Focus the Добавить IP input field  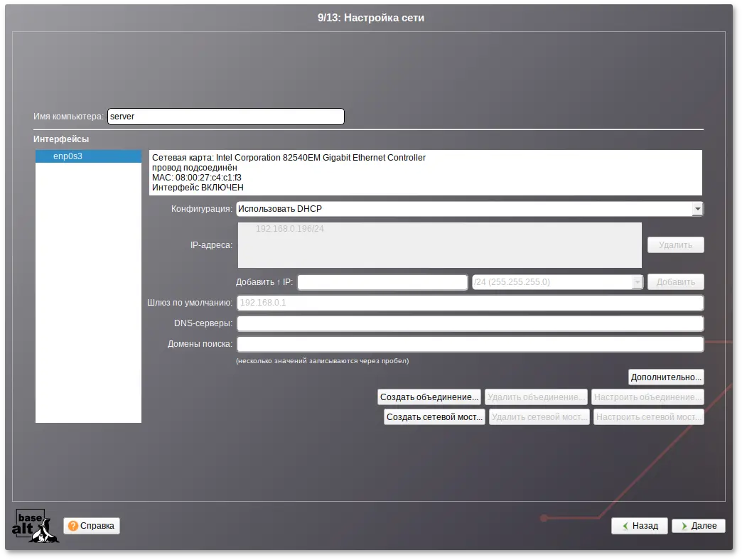pyautogui.click(x=382, y=282)
